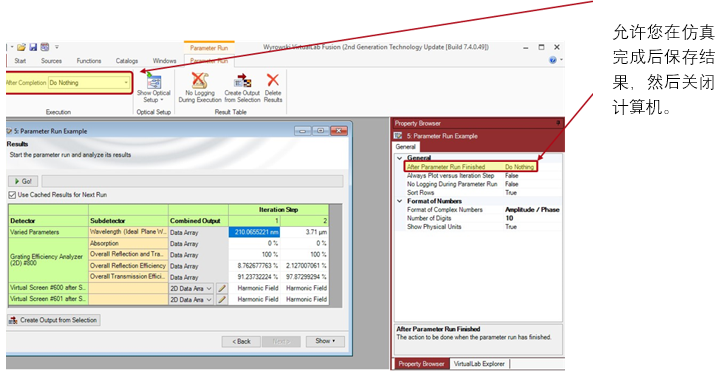This screenshot has width=716, height=380.
Task: Click the open folder icon in title bar
Action: point(21,47)
